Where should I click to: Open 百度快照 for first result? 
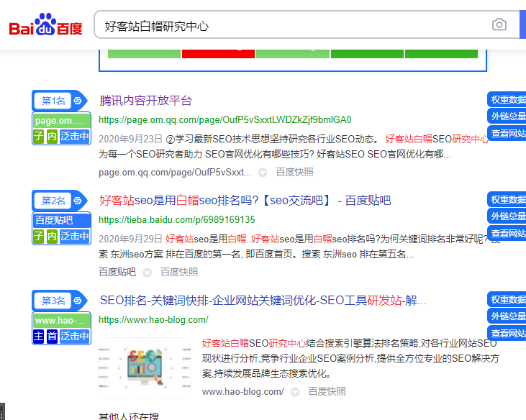(x=294, y=173)
